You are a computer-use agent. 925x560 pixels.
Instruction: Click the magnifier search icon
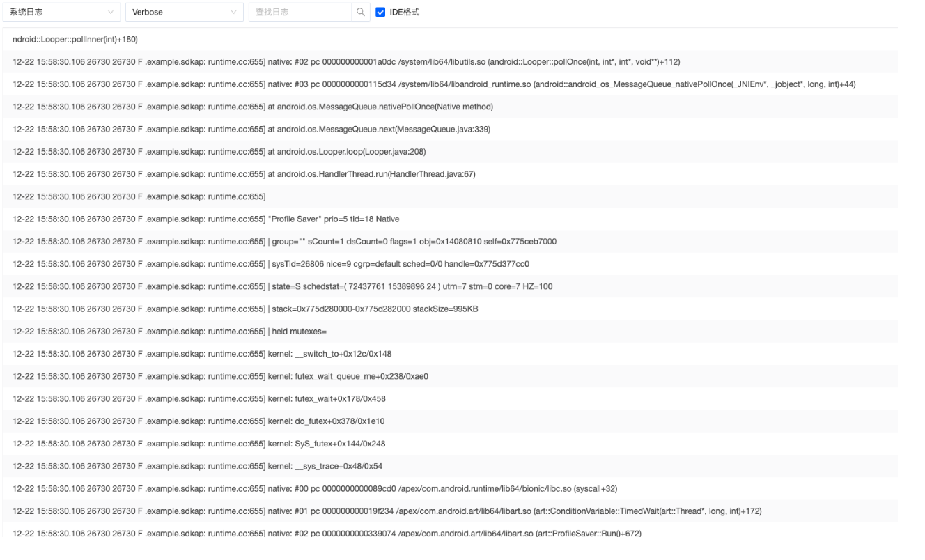point(360,12)
